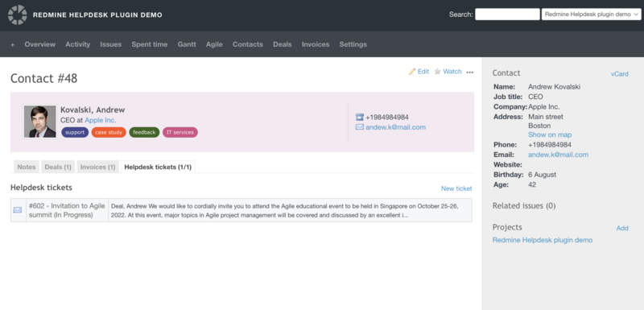Download the vCard link
This screenshot has width=644, height=310.
tap(619, 74)
